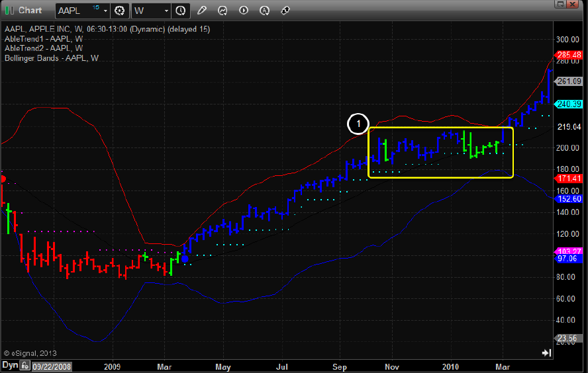Viewport: 588px width, 373px height.
Task: Click the symbol link arrows icon
Action: [x=285, y=11]
